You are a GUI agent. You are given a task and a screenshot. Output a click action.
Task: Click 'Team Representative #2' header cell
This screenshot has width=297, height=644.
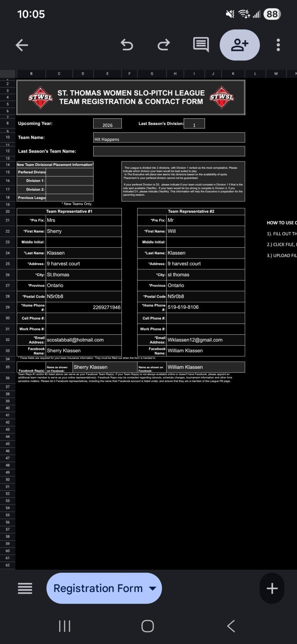191,211
